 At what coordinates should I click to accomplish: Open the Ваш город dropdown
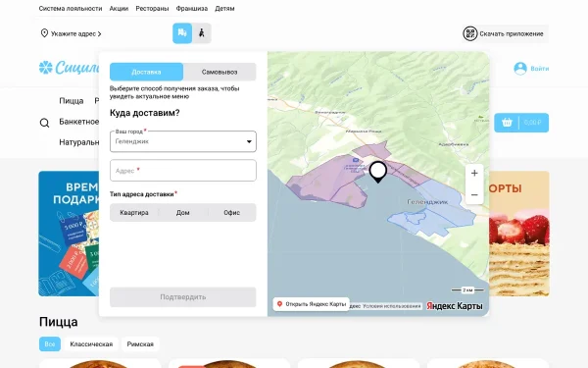(x=183, y=141)
